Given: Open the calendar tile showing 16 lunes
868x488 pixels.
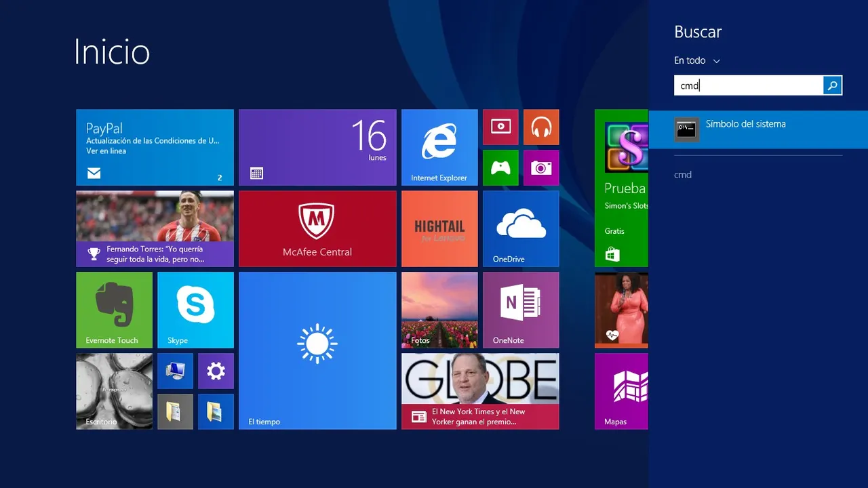Looking at the screenshot, I should 317,147.
